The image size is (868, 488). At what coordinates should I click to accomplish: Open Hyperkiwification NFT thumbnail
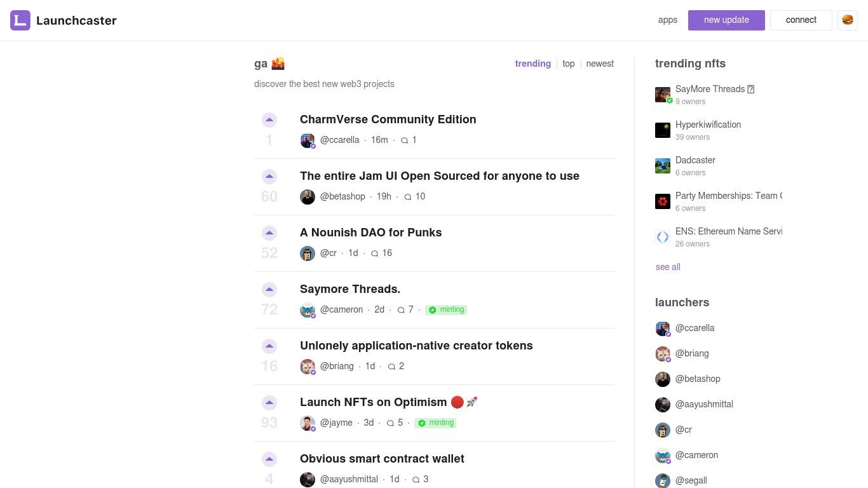click(663, 130)
